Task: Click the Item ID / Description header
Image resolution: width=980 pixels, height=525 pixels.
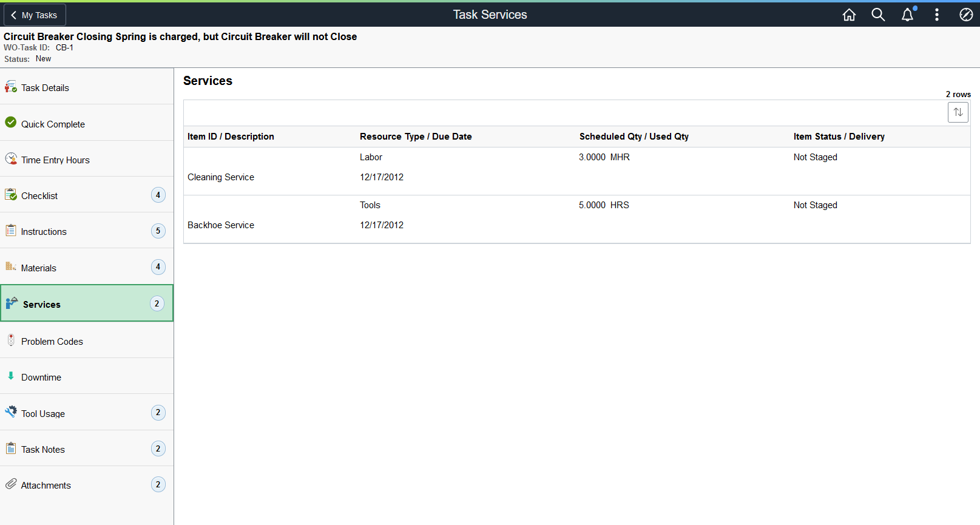Action: point(231,137)
